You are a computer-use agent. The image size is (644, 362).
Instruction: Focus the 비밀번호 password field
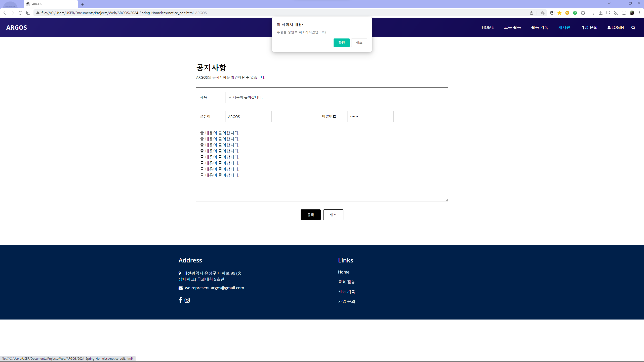coord(370,117)
